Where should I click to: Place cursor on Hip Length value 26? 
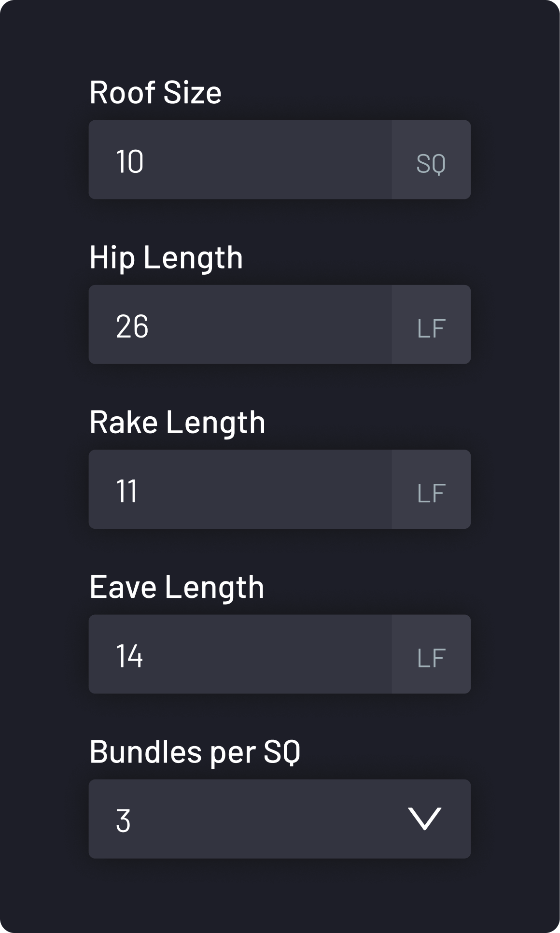pos(132,326)
